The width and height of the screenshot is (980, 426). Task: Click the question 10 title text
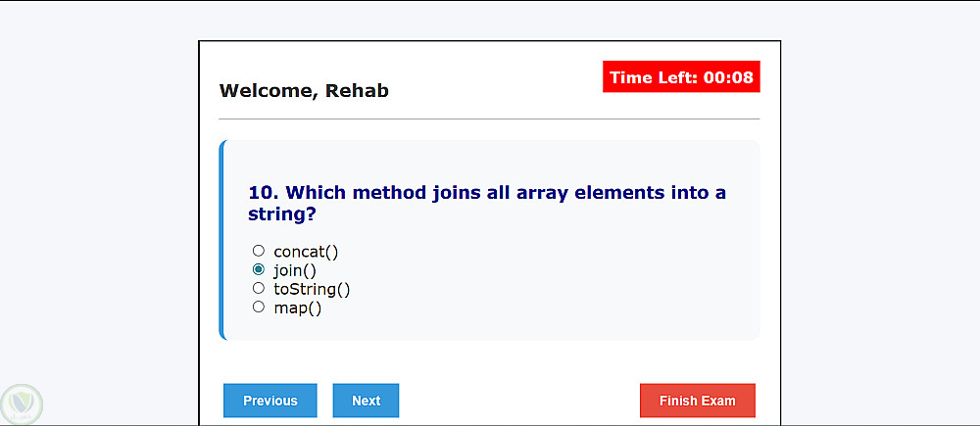point(486,203)
